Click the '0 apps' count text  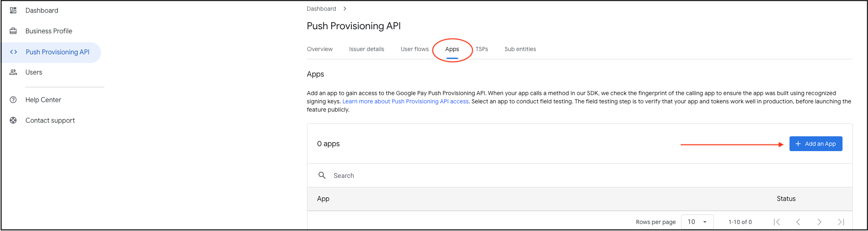(328, 144)
